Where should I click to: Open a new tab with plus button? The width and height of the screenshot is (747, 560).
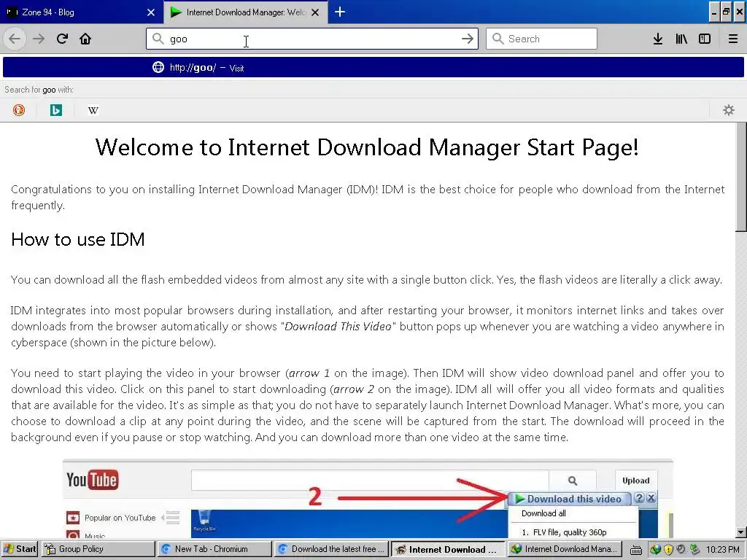[340, 12]
